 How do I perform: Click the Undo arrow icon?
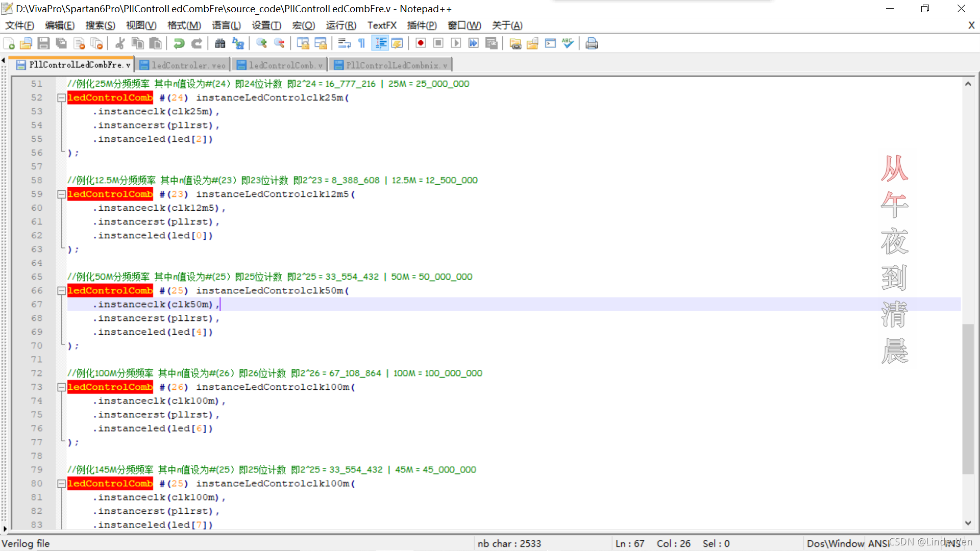[x=179, y=43]
